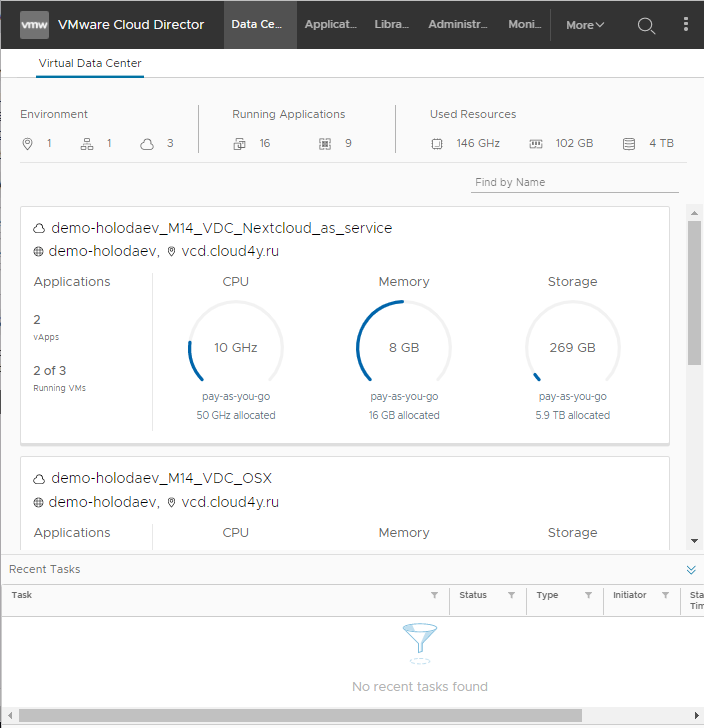This screenshot has height=728, width=704.
Task: Click pin icon in VDC_OSX card
Action: tap(171, 502)
